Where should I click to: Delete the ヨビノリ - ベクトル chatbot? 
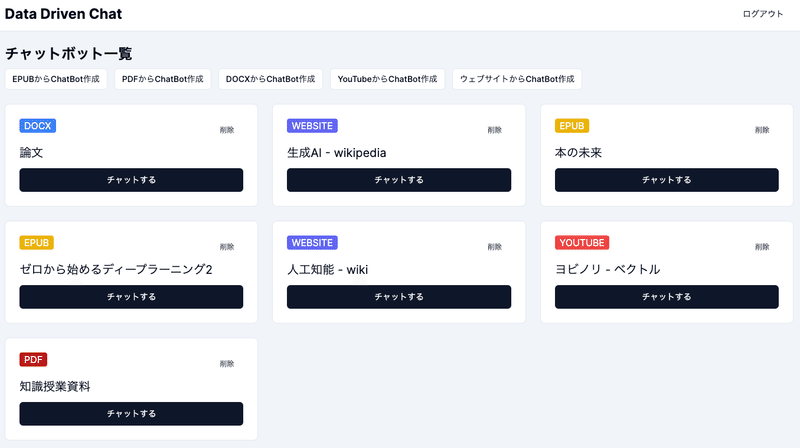pyautogui.click(x=762, y=247)
